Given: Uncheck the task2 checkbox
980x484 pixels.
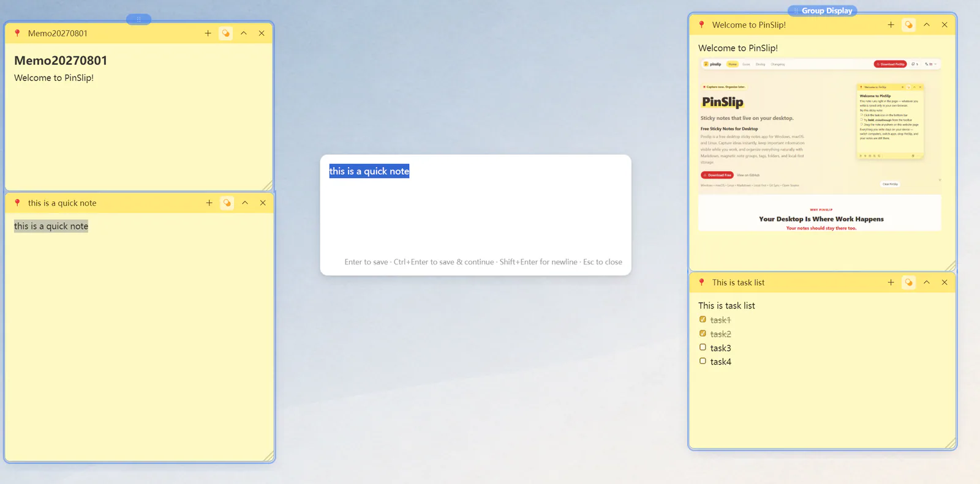Looking at the screenshot, I should tap(703, 333).
